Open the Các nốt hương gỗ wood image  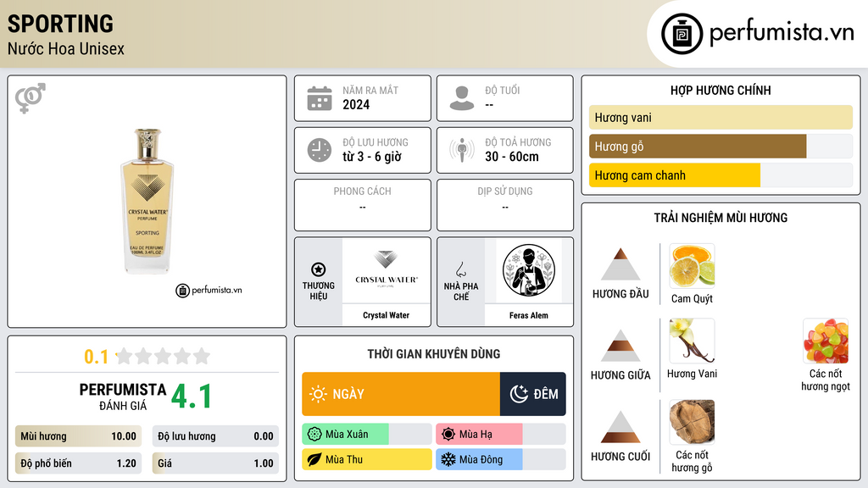(x=692, y=422)
